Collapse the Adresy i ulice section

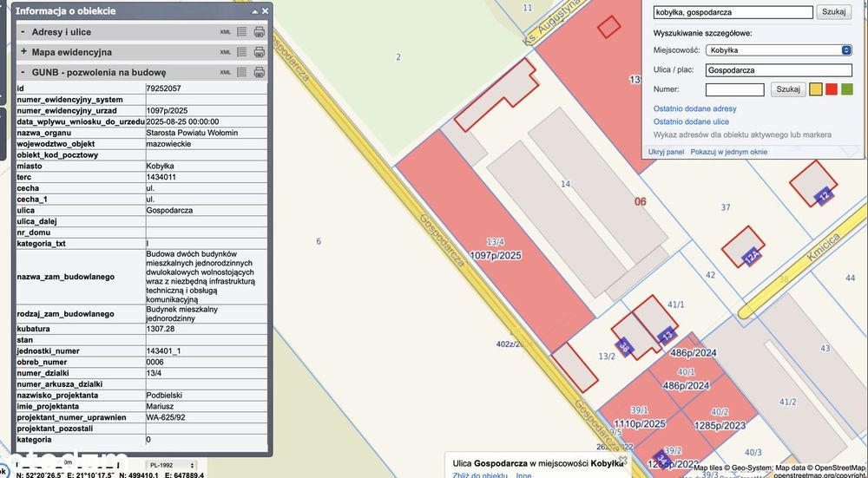23,32
